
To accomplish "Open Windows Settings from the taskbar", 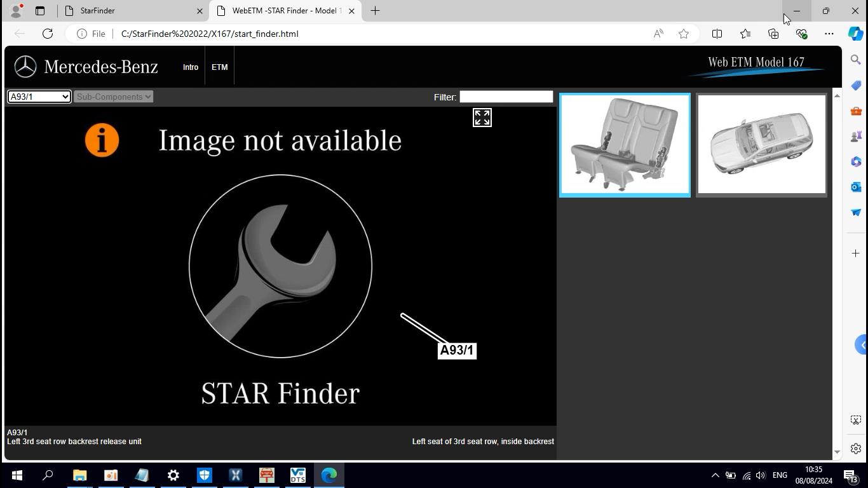I will pyautogui.click(x=173, y=475).
